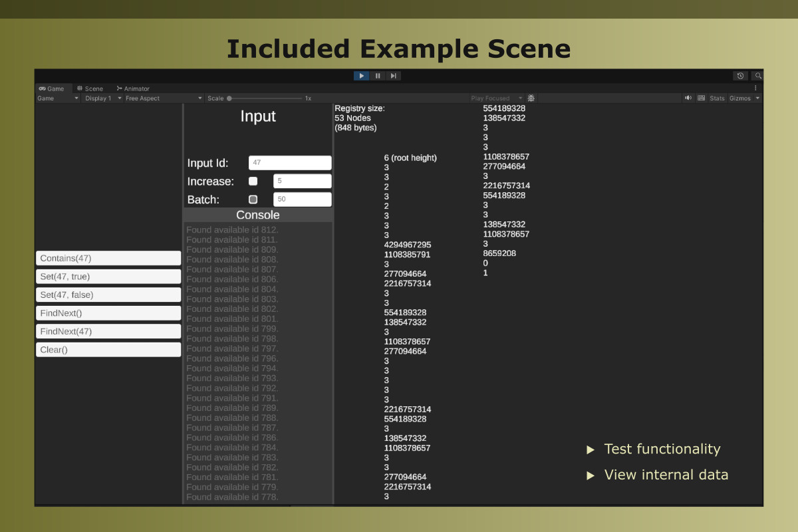Click the bug debug icon
The height and width of the screenshot is (532, 798).
[x=531, y=98]
